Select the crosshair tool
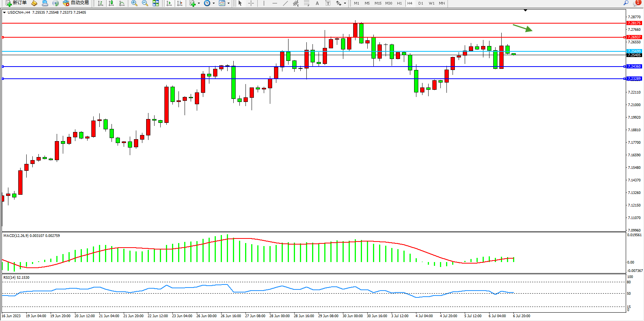Screen dimensions: 644x321 (251, 3)
